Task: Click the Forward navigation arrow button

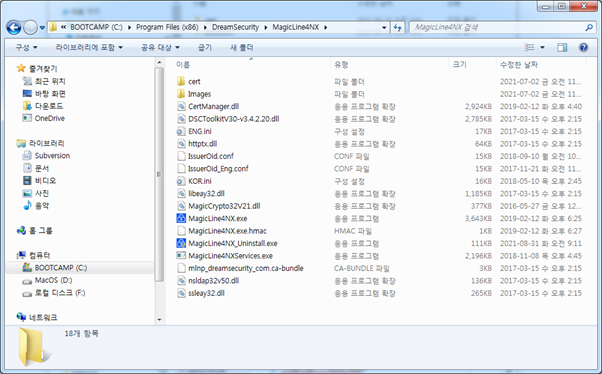Action: pos(30,27)
